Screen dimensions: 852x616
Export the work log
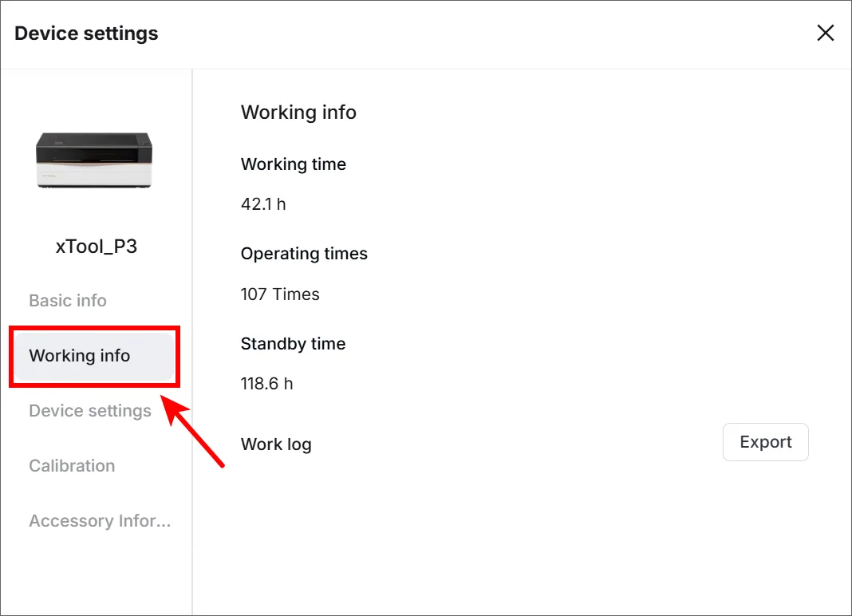click(766, 442)
